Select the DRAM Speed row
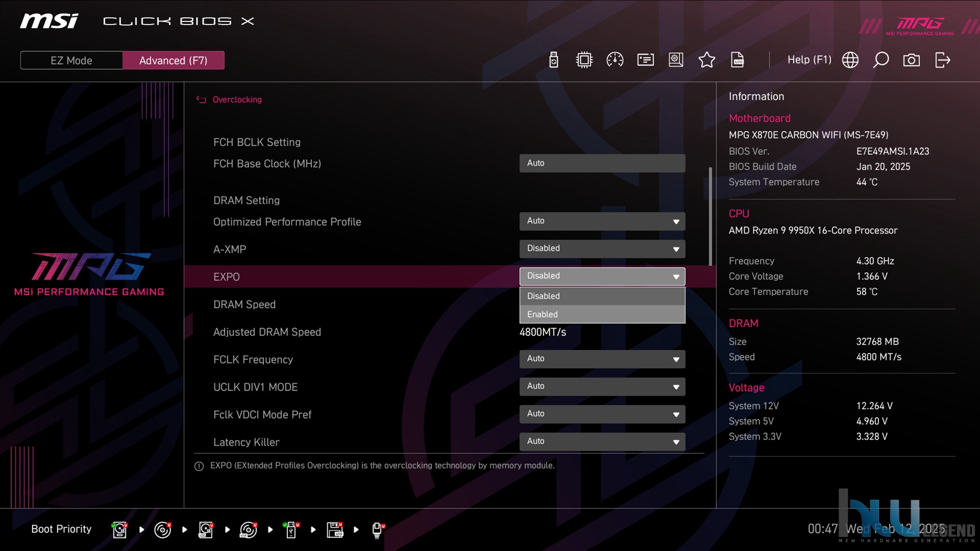Image resolution: width=980 pixels, height=551 pixels. 449,304
